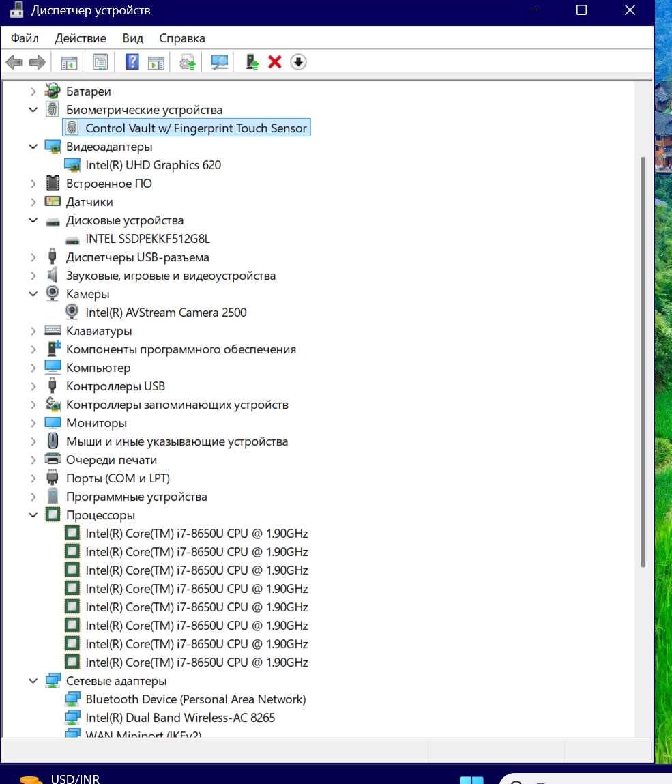Click the Windows Start button on taskbar

point(471,779)
